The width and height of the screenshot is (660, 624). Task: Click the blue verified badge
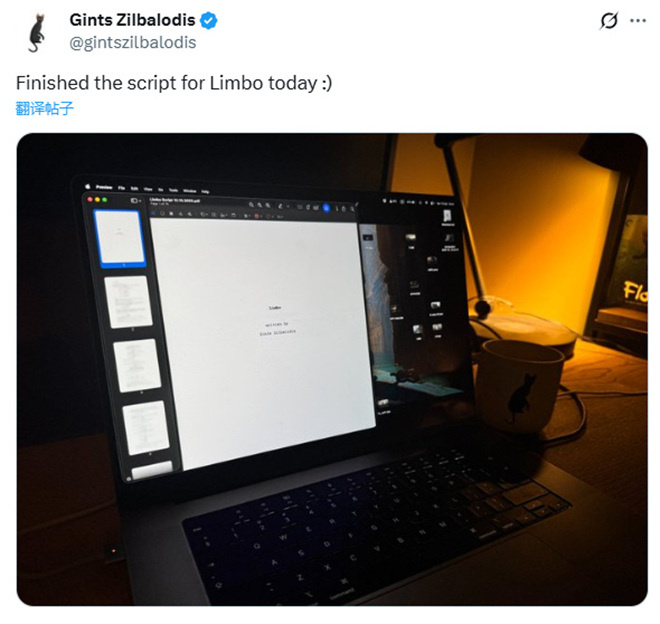pos(208,20)
